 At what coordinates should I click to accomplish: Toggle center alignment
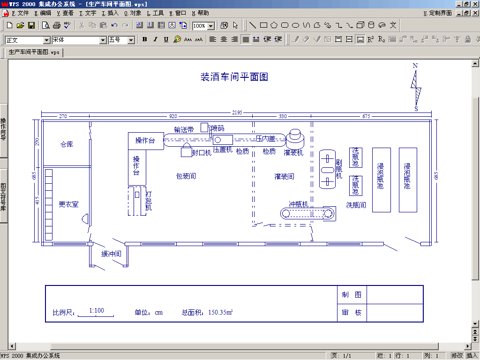[224, 39]
